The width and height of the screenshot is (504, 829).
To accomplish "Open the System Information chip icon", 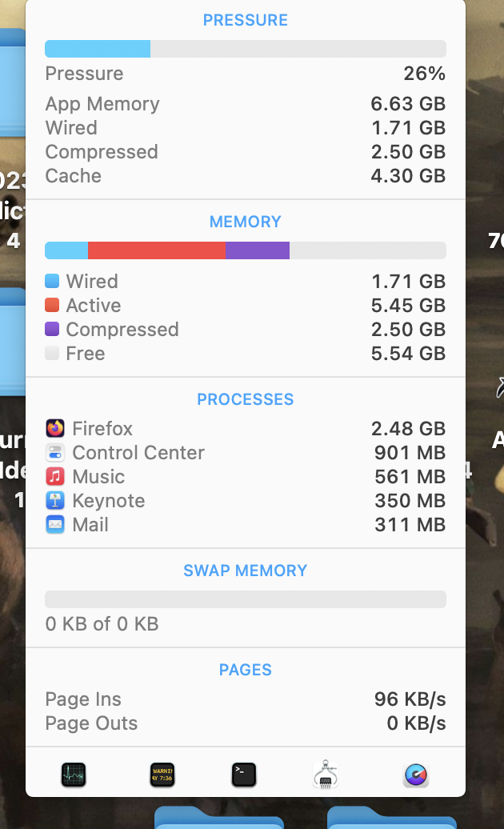I will (326, 775).
